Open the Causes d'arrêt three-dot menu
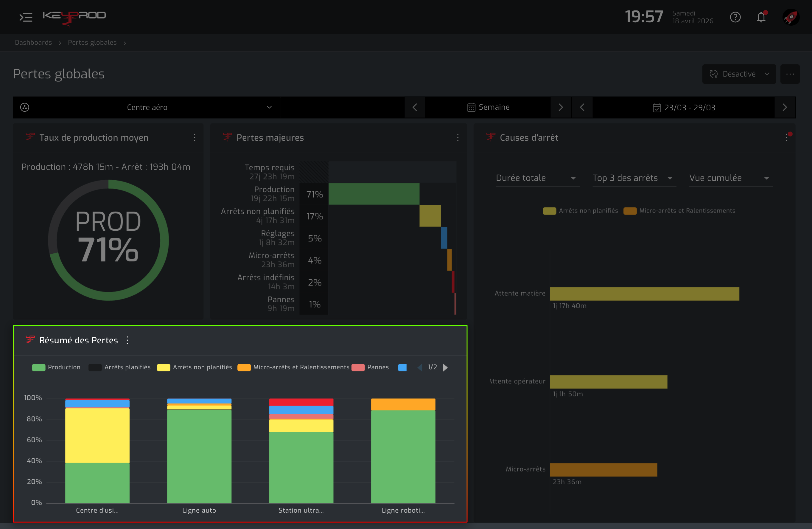The image size is (812, 529). tap(787, 138)
